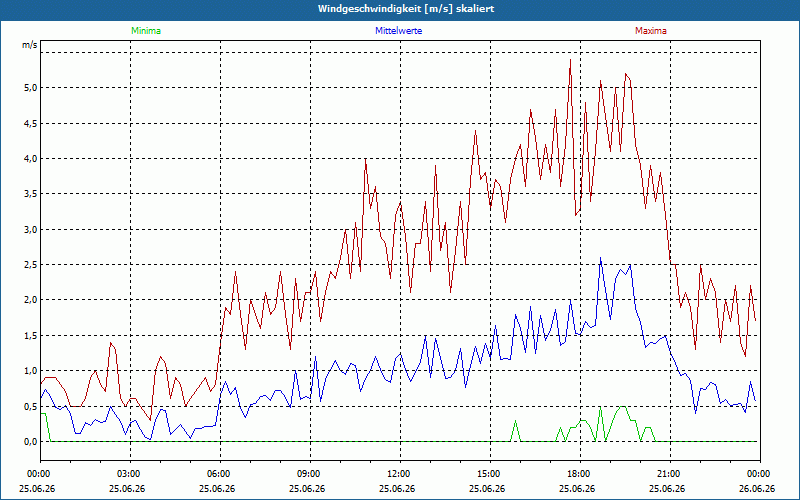800x500 pixels.
Task: Click the 03:00 time axis label
Action: (130, 474)
